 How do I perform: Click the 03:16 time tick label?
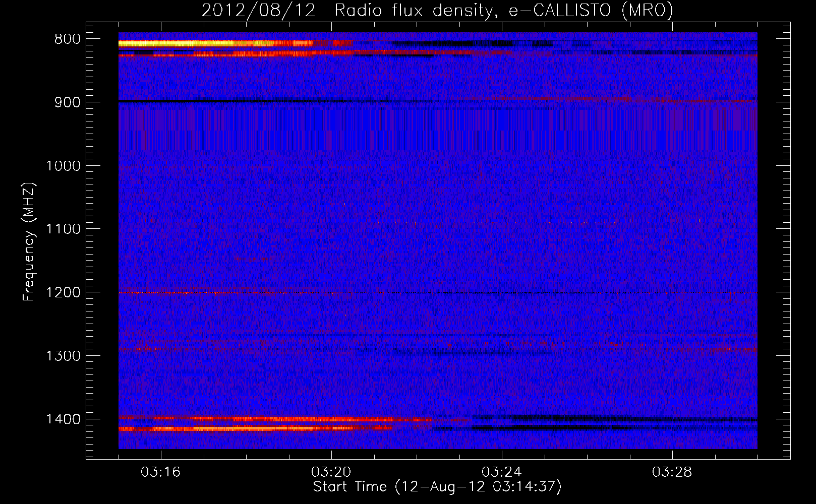[160, 472]
